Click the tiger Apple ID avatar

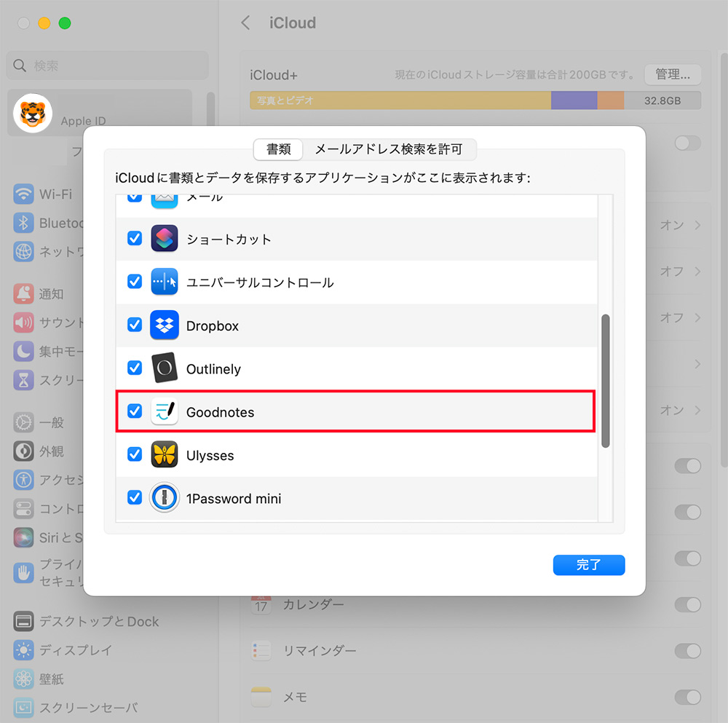(33, 114)
